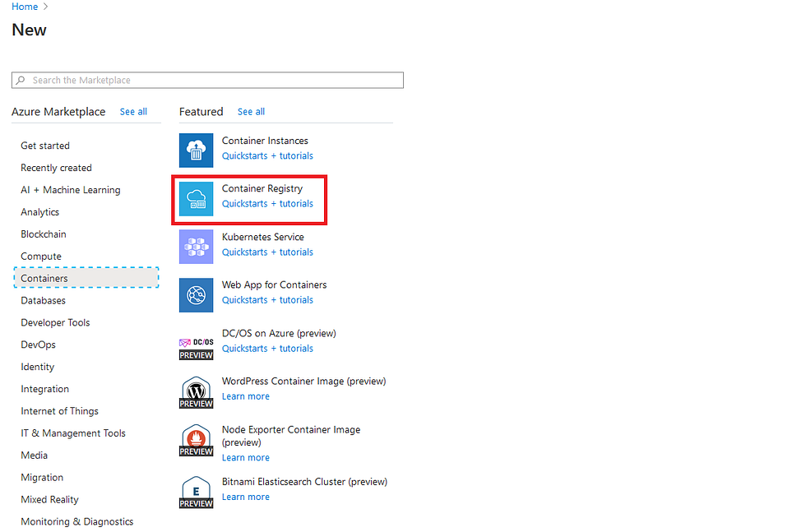Click the WordPress Container Image icon
792x532 pixels.
(196, 392)
